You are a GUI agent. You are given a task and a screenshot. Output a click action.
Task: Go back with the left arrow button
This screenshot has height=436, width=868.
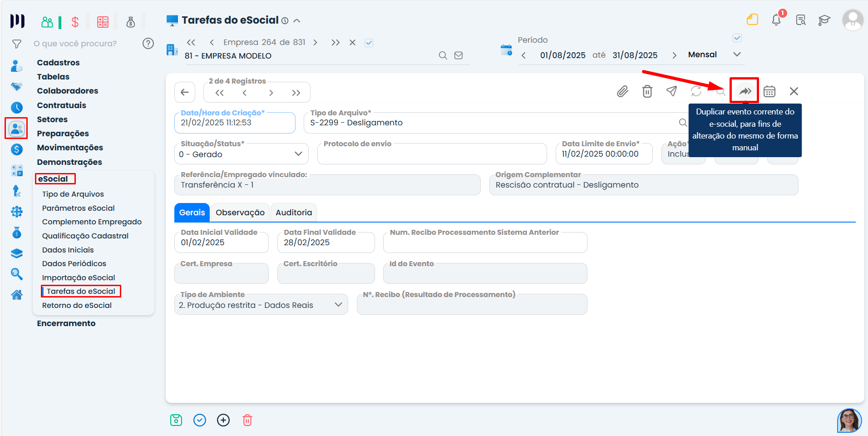coord(185,93)
